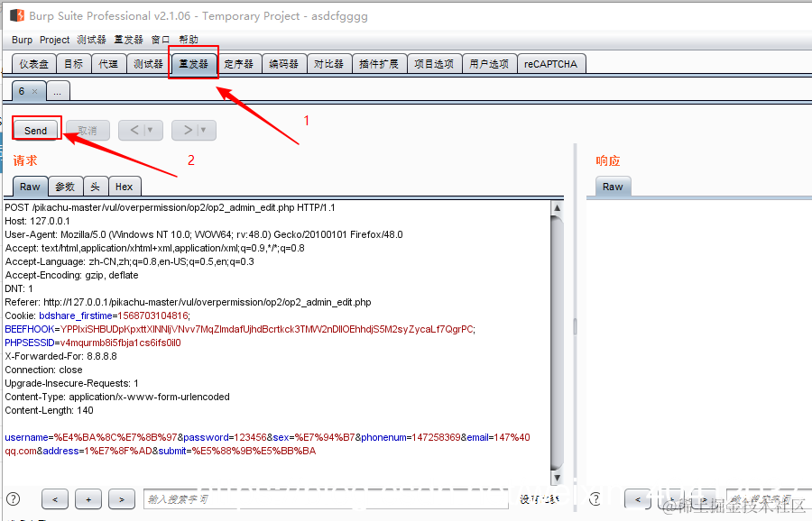The width and height of the screenshot is (812, 521).
Task: Click the Send button
Action: pos(36,131)
